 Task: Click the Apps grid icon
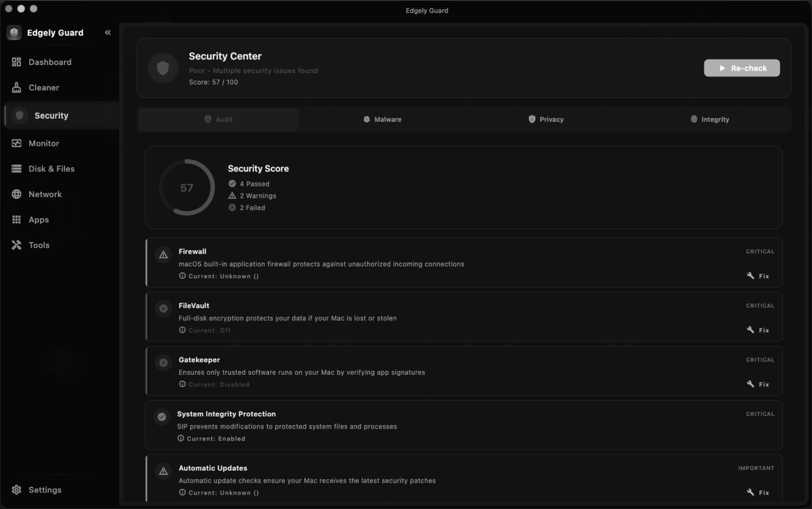(x=16, y=220)
